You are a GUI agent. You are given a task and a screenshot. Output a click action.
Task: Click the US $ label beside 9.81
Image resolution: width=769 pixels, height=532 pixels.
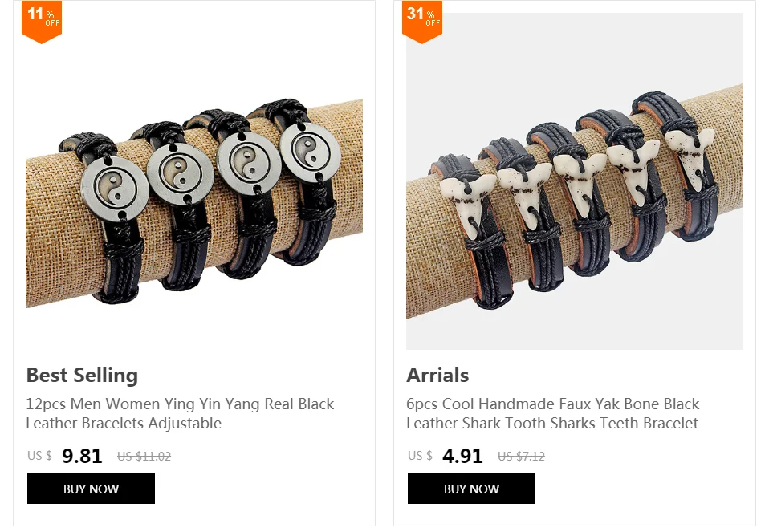point(39,456)
